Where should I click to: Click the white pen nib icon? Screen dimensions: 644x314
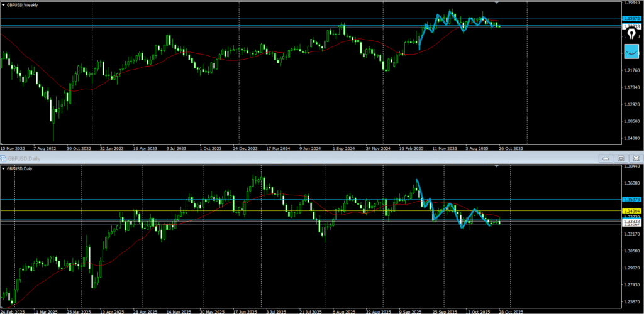[632, 35]
